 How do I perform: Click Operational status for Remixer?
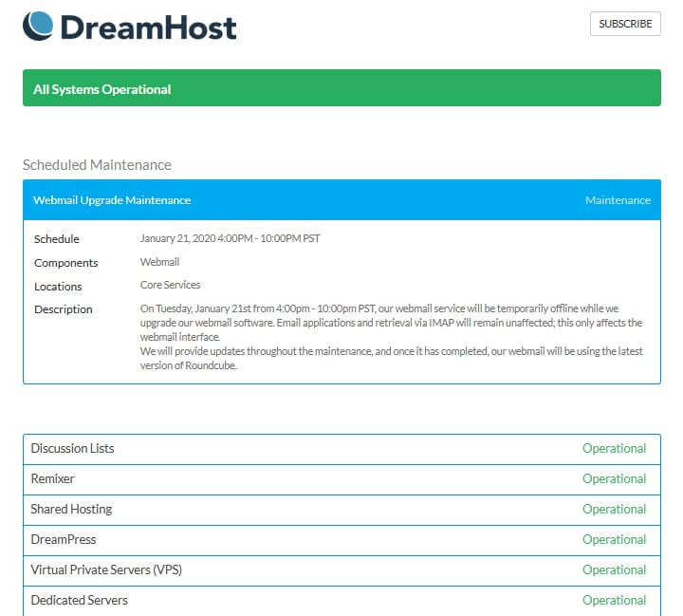(x=614, y=478)
